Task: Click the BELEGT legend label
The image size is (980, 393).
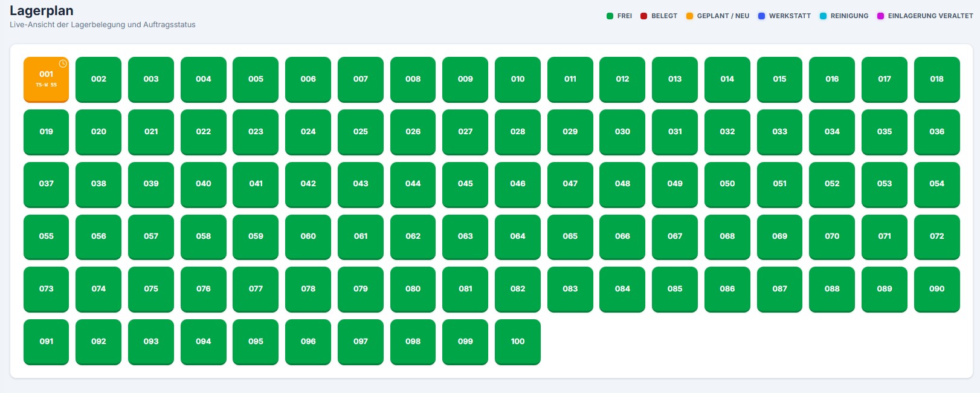Action: [x=664, y=16]
